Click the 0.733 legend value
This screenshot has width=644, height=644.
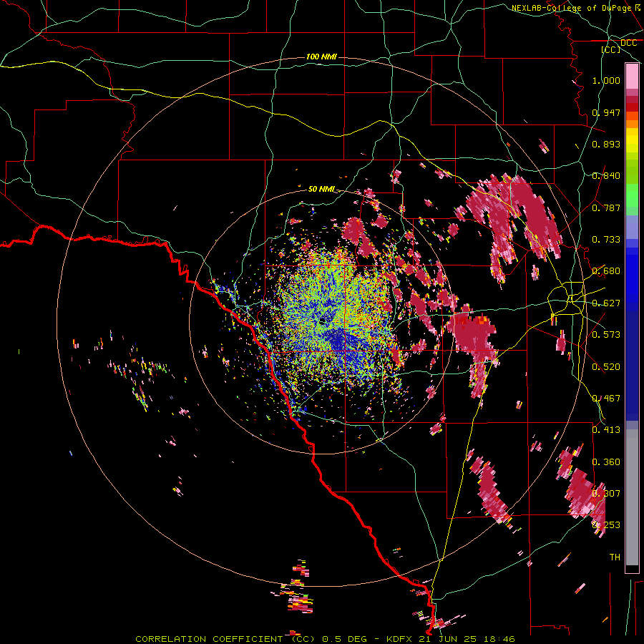coord(606,239)
